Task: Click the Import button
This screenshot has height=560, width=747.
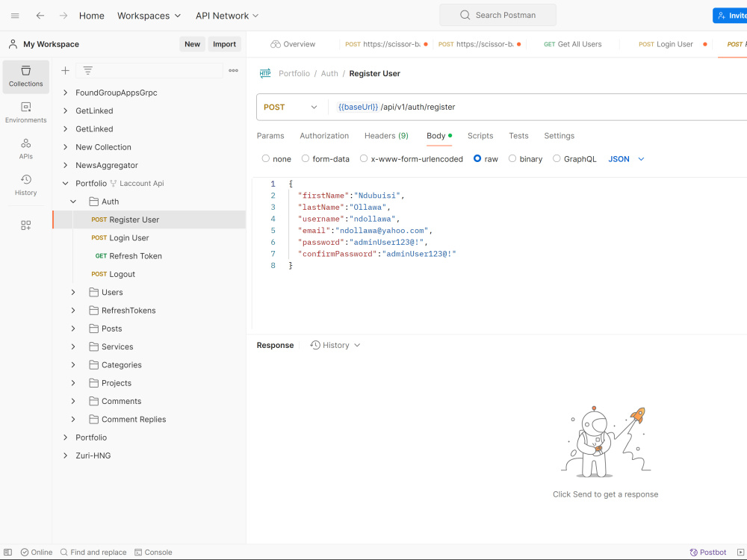Action: tap(224, 44)
